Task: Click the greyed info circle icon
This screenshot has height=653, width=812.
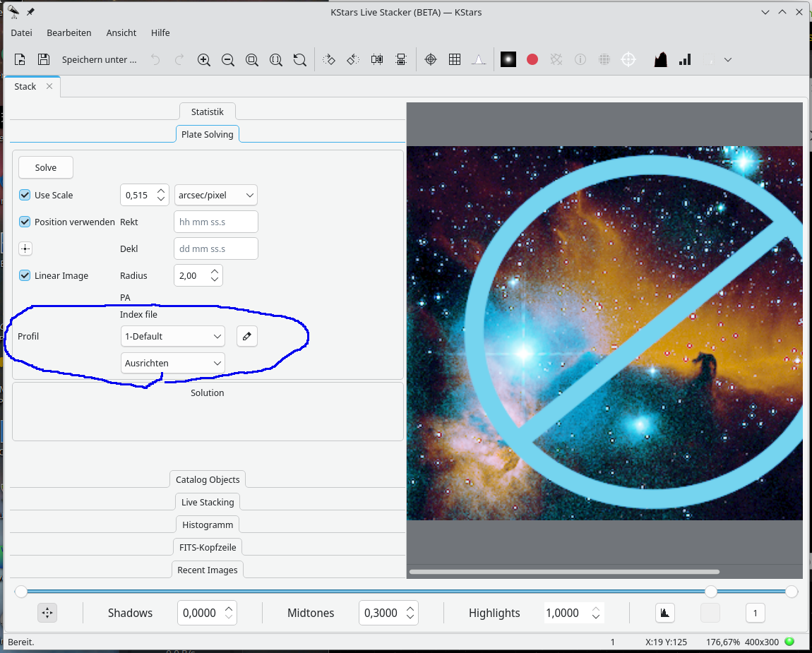Action: [580, 59]
